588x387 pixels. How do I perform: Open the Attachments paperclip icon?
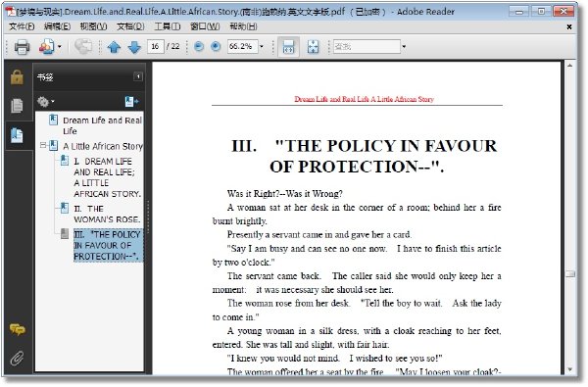click(x=17, y=359)
